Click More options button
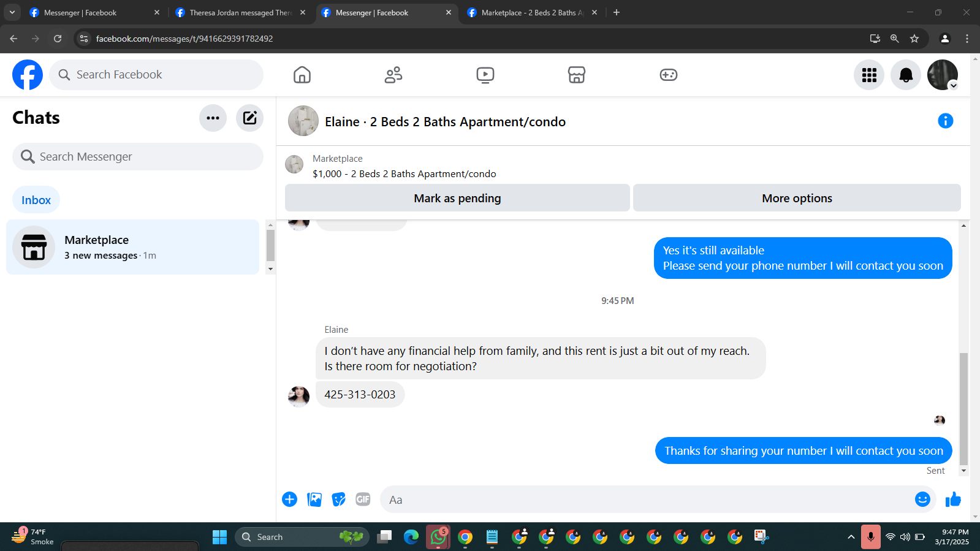Viewport: 980px width, 551px height. [797, 198]
